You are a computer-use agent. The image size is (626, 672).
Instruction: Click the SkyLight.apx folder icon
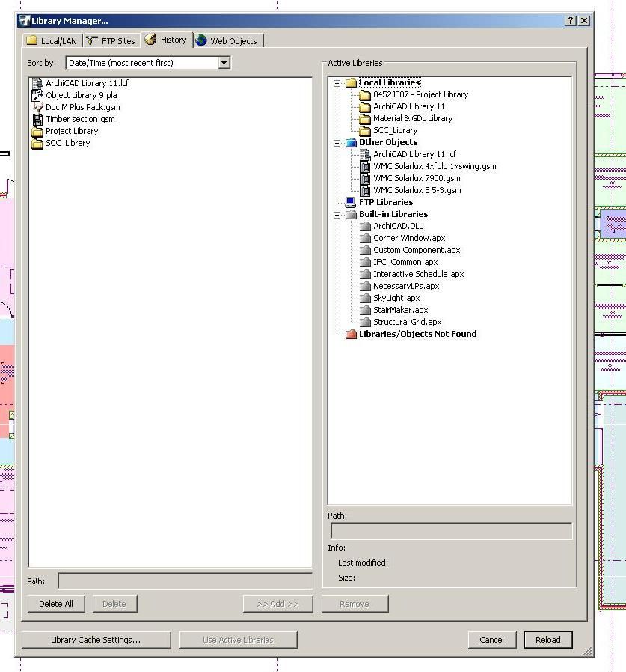[x=365, y=298]
